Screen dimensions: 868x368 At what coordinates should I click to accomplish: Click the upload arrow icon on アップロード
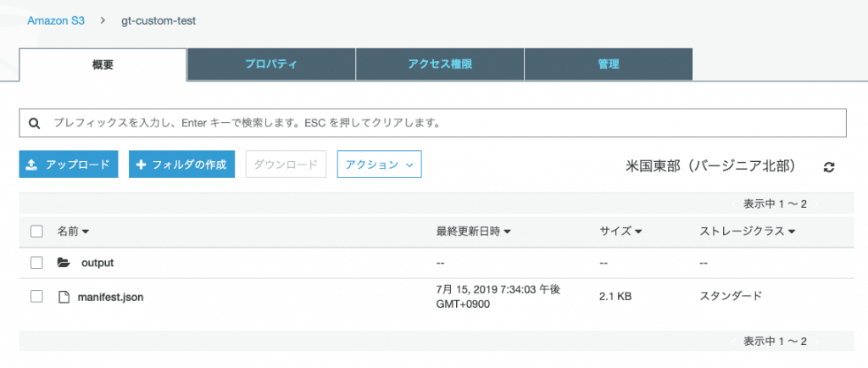coord(31,164)
